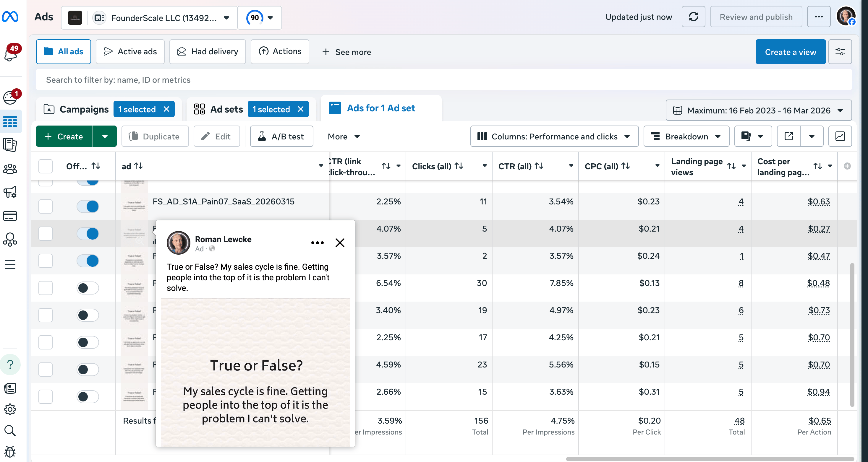
Task: Open the billing card icon in sidebar
Action: [x=10, y=216]
